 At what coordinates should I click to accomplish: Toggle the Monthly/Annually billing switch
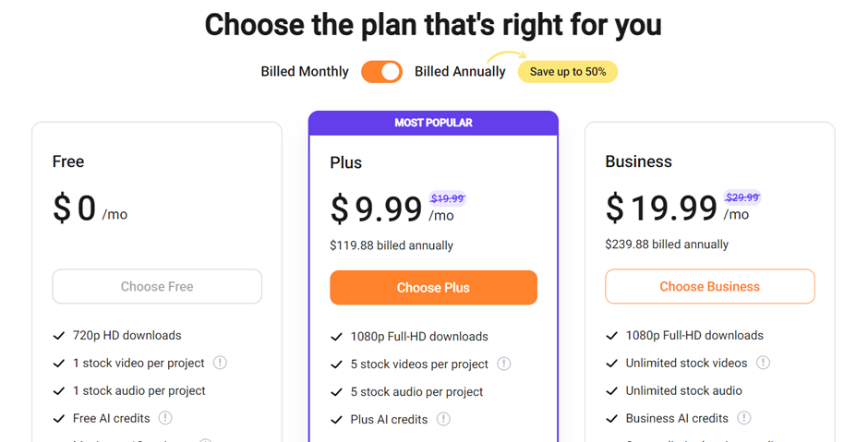[381, 72]
